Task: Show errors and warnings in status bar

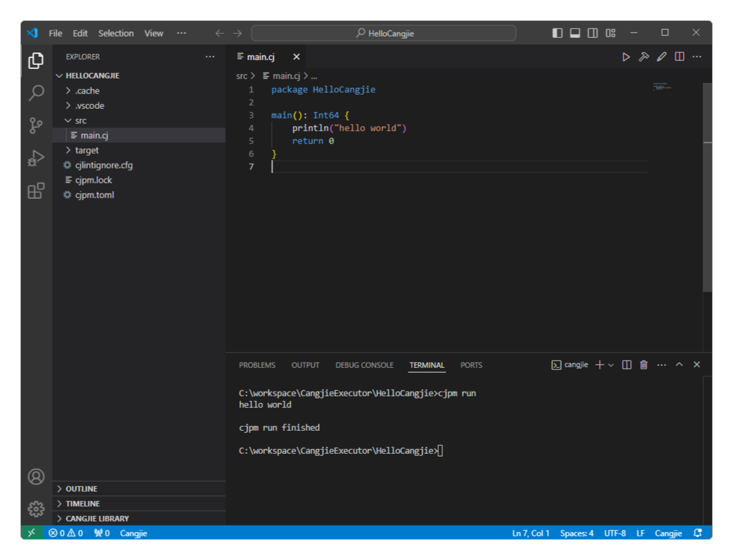Action: (x=66, y=533)
